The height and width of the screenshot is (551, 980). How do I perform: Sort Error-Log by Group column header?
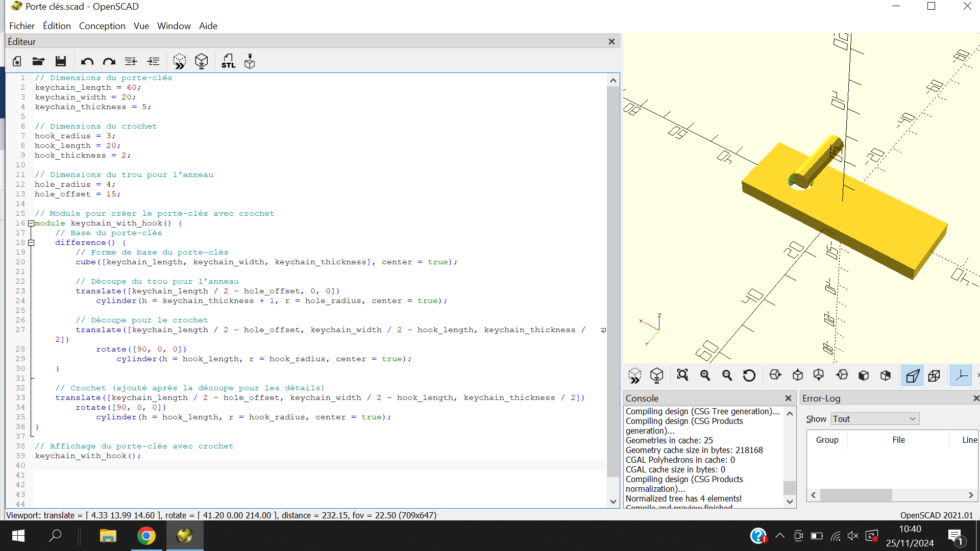(x=827, y=440)
